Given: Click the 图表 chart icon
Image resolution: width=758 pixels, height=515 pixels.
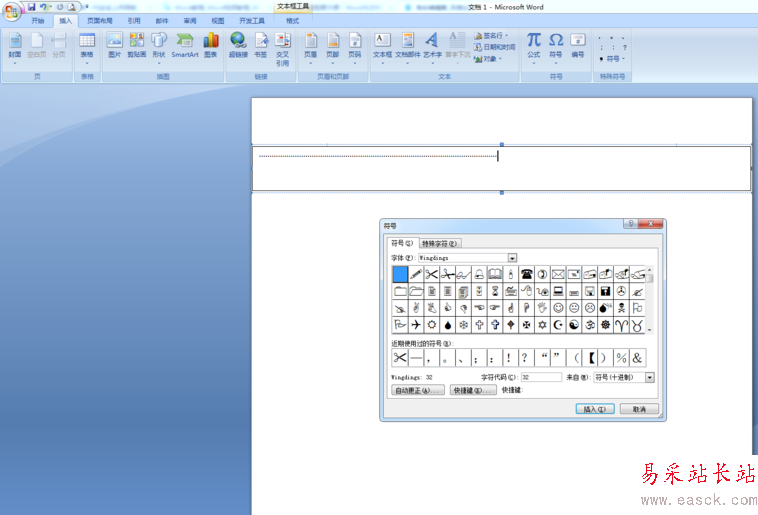Looking at the screenshot, I should point(211,44).
